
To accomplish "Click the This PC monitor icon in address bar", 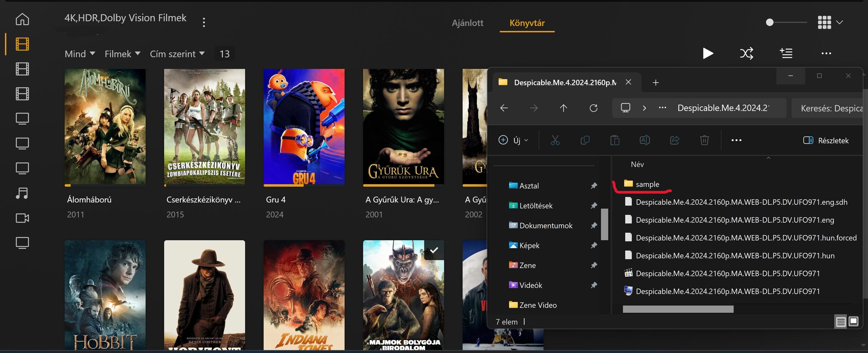I will tap(626, 108).
